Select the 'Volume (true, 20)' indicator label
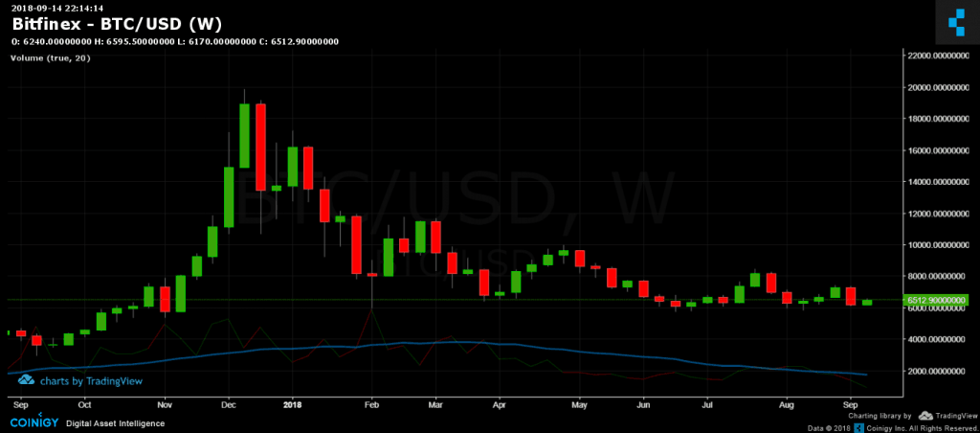This screenshot has width=980, height=433. (x=51, y=58)
